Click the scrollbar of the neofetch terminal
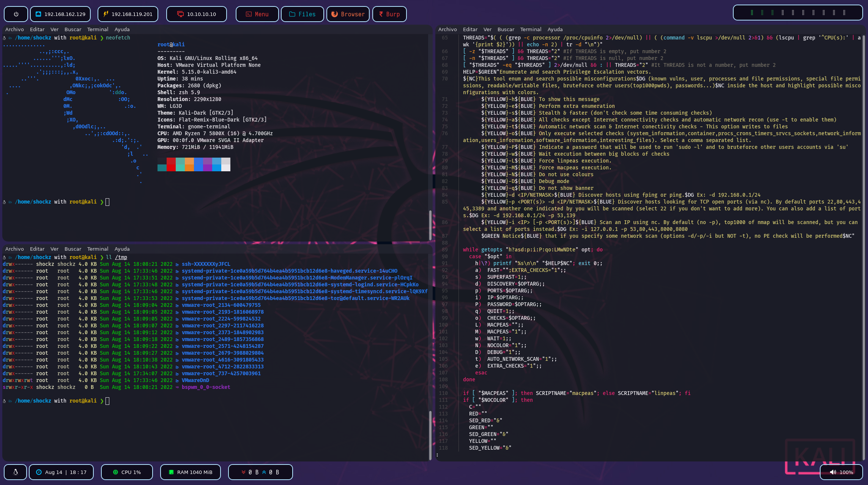 tap(430, 225)
